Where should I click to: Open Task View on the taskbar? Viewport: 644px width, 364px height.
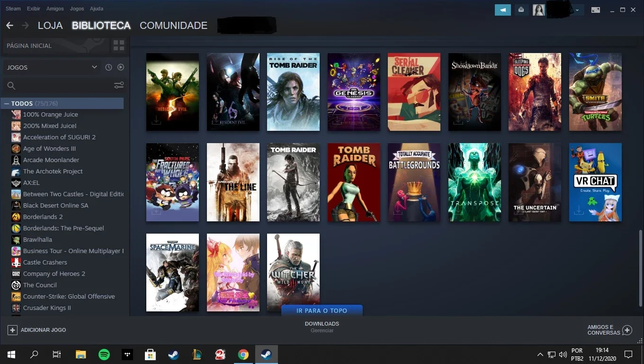[x=57, y=355]
